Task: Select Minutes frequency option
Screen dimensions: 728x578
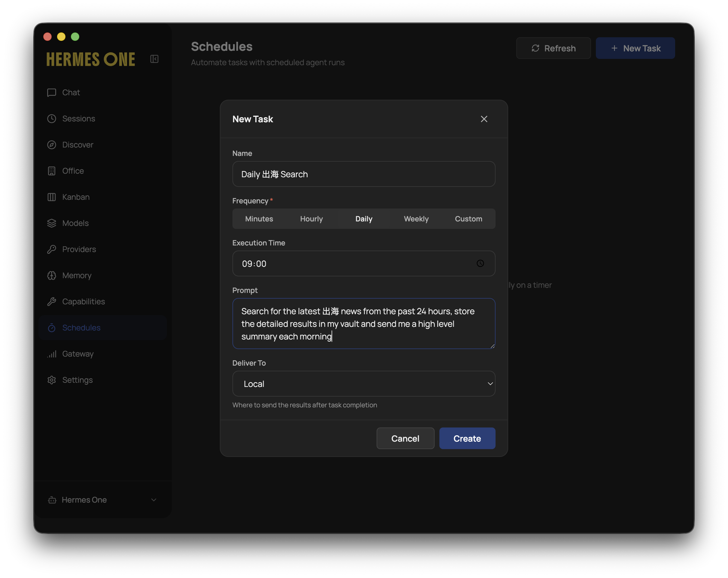Action: (x=259, y=219)
